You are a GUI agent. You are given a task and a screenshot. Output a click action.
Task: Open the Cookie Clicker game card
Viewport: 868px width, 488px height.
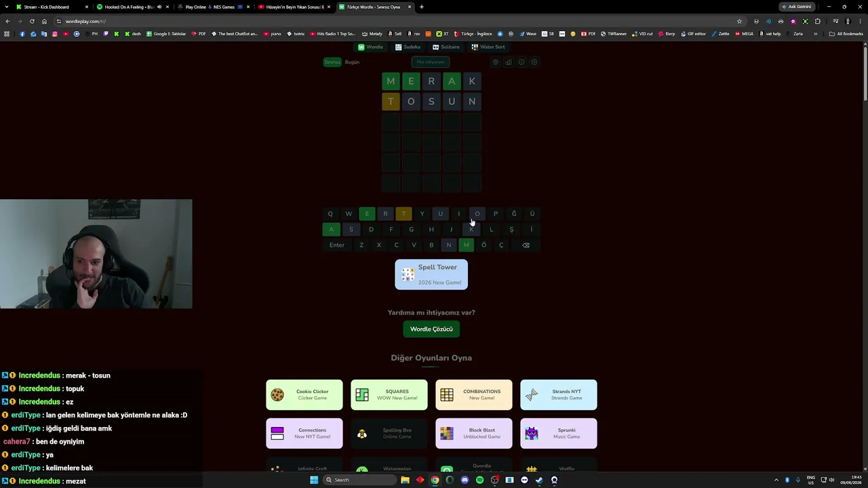click(304, 395)
